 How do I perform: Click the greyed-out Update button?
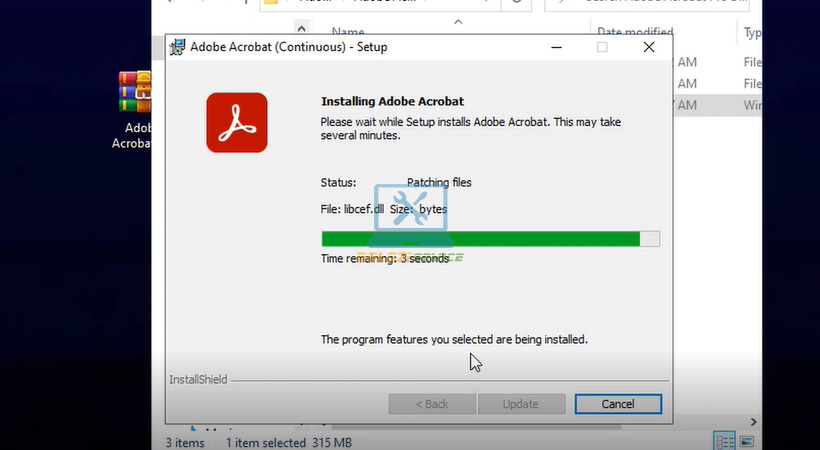coord(520,404)
